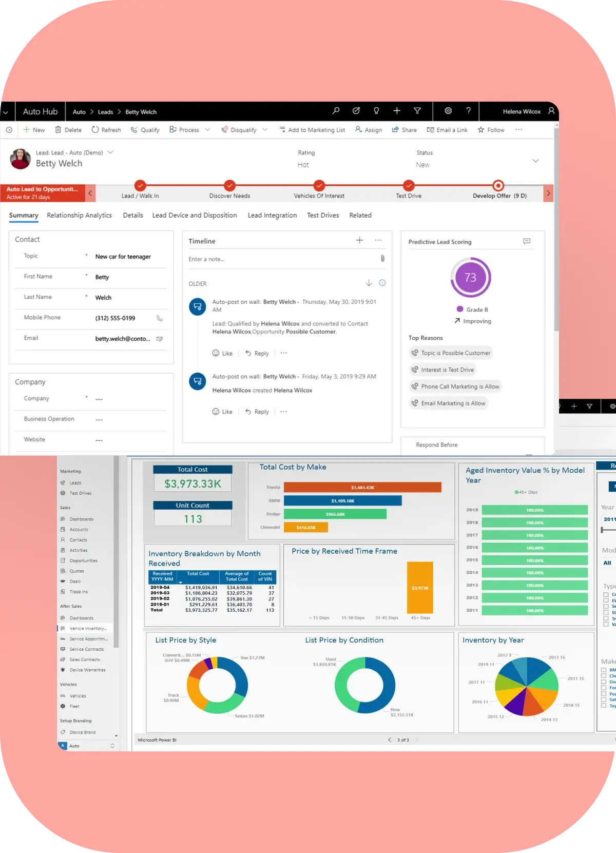Click the quick create plus icon in Auto Hub bar
This screenshot has height=853, width=616.
pyautogui.click(x=397, y=111)
